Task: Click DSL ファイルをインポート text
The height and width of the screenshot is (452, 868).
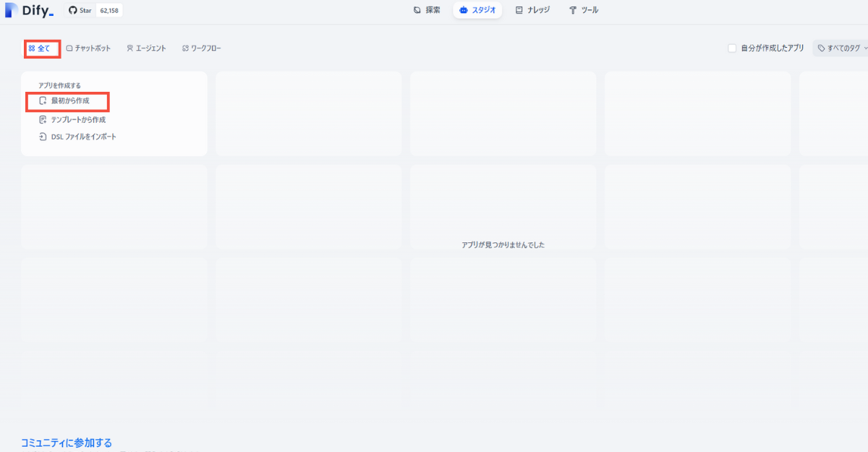Action: point(83,137)
